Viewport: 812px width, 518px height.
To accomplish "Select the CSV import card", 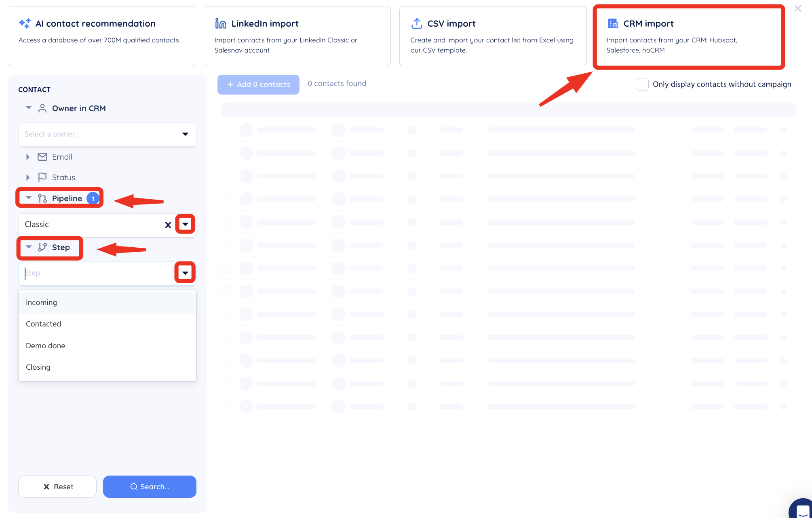I will (x=493, y=36).
